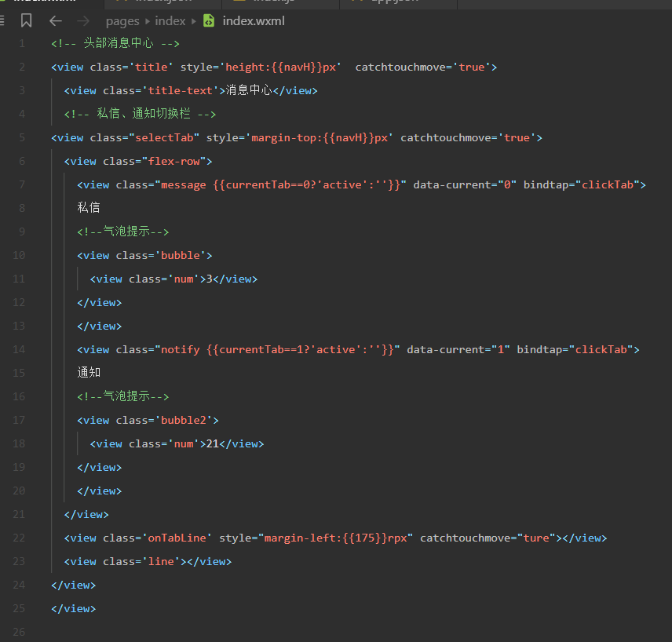672x642 pixels.
Task: Open the outline list icon beside the bookmark
Action: [2, 20]
